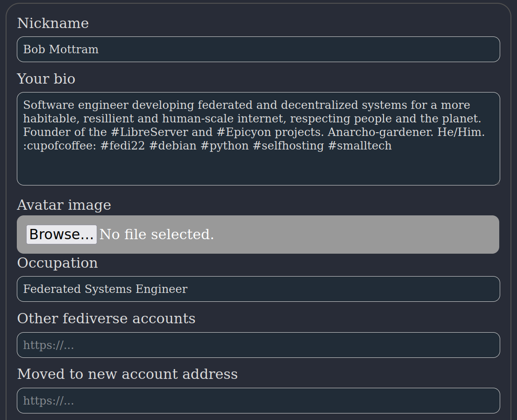Viewport: 517px width, 420px height.
Task: Click the #selfhosting hashtag in the bio
Action: coord(286,145)
